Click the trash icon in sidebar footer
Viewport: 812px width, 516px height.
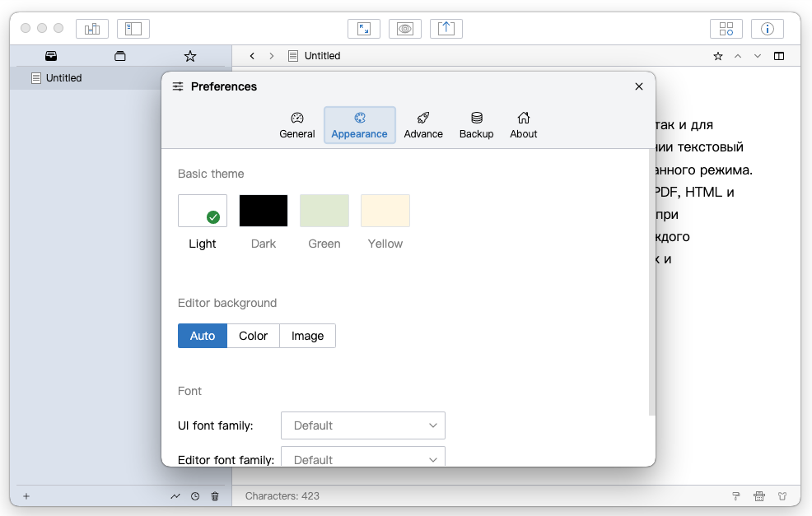click(x=215, y=496)
